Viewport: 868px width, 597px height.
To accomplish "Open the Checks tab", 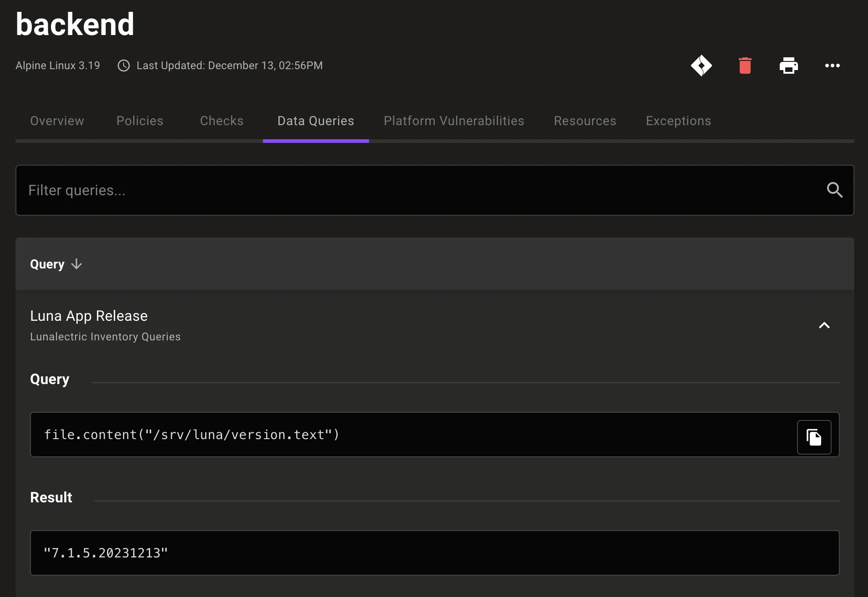I will click(222, 121).
